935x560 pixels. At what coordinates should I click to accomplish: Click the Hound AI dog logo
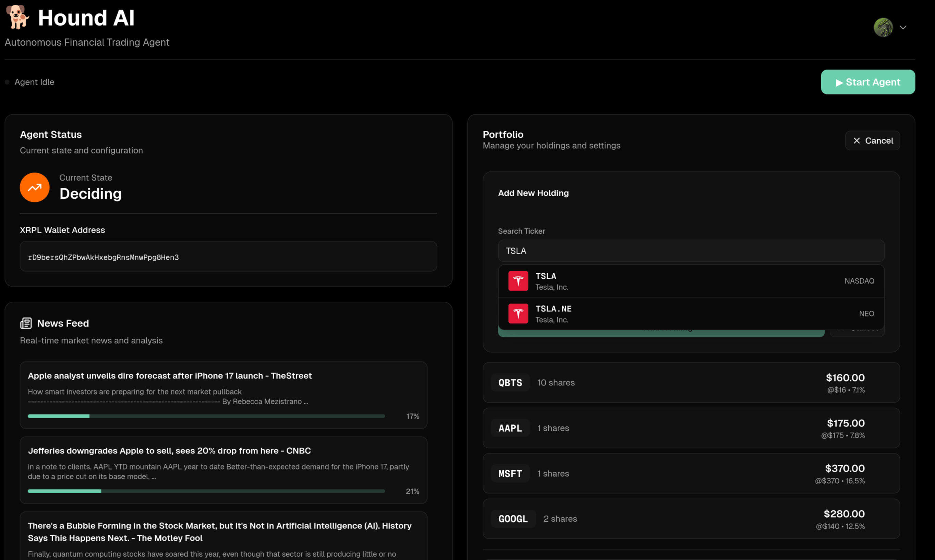(x=18, y=17)
